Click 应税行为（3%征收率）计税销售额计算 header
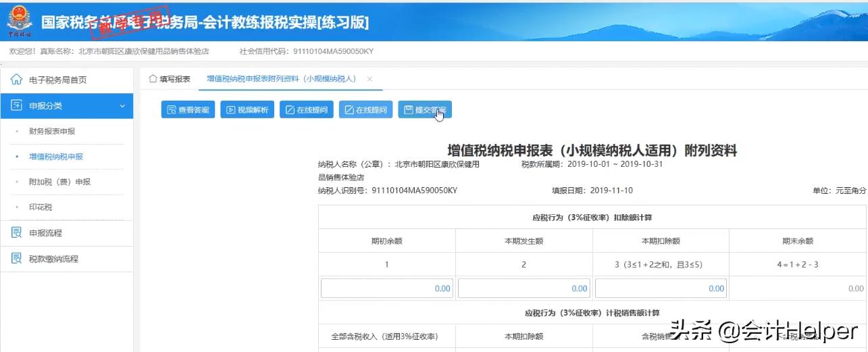Viewport: 868px width, 352px height. (x=592, y=313)
